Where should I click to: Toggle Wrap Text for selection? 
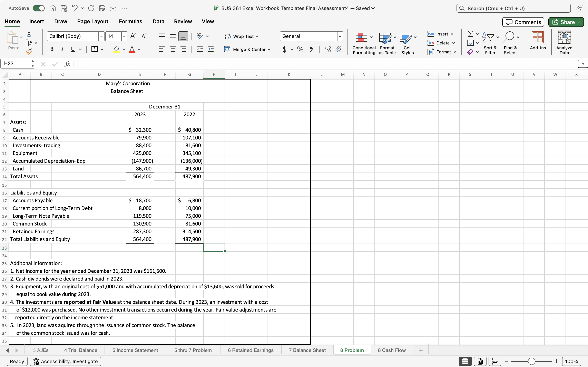(242, 36)
